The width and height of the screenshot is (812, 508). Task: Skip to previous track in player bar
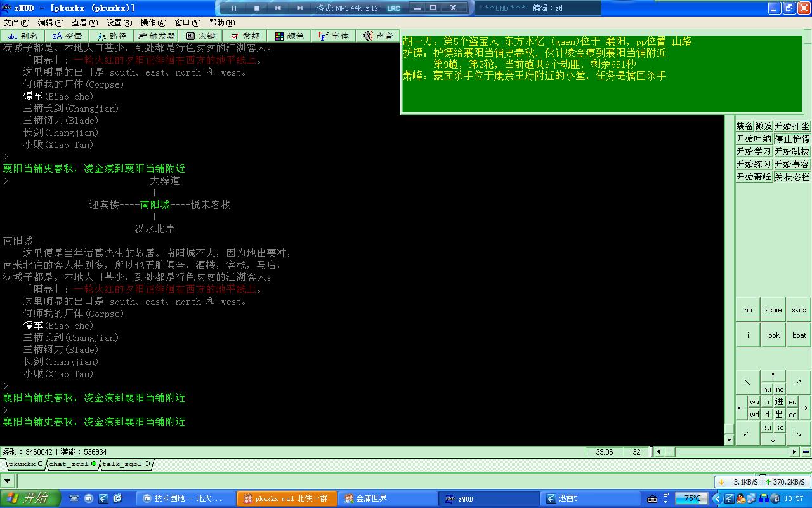tap(278, 8)
